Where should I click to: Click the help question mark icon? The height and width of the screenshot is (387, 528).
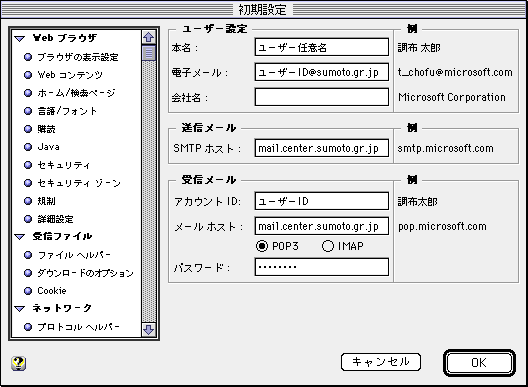pos(19,363)
